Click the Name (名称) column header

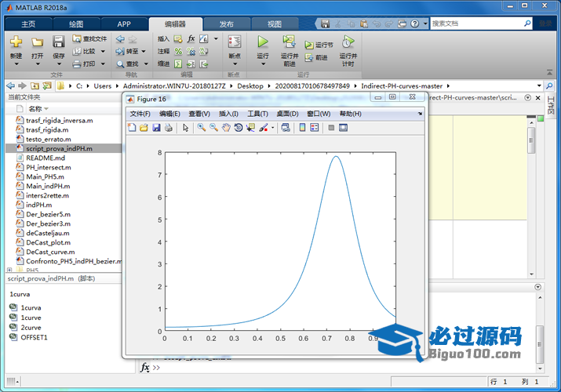[x=35, y=109]
